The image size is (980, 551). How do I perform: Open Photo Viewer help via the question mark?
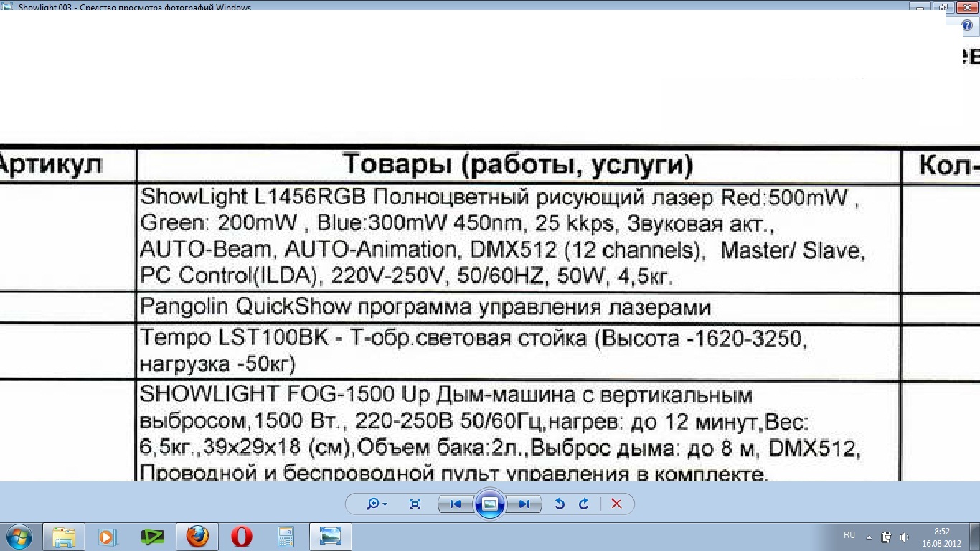click(966, 26)
